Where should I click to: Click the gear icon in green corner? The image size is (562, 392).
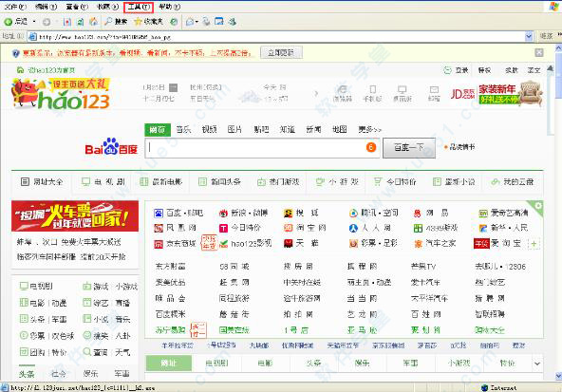pos(538,206)
